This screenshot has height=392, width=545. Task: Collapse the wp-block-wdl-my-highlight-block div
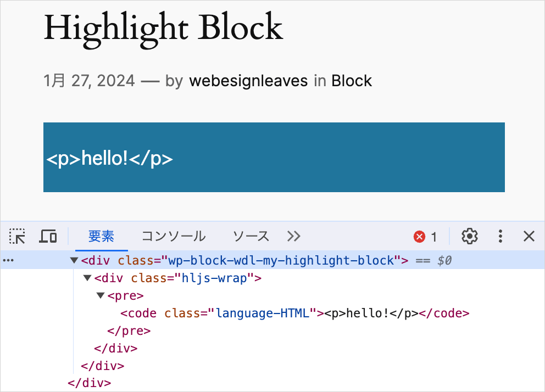point(74,261)
